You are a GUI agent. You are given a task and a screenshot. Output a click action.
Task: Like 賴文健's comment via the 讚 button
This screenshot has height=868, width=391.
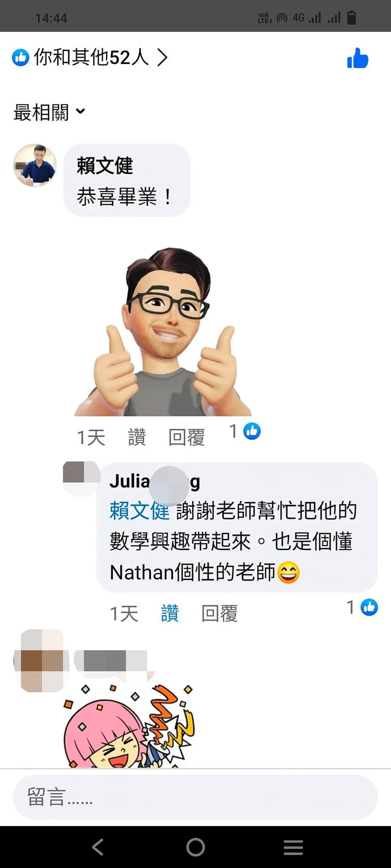(137, 437)
